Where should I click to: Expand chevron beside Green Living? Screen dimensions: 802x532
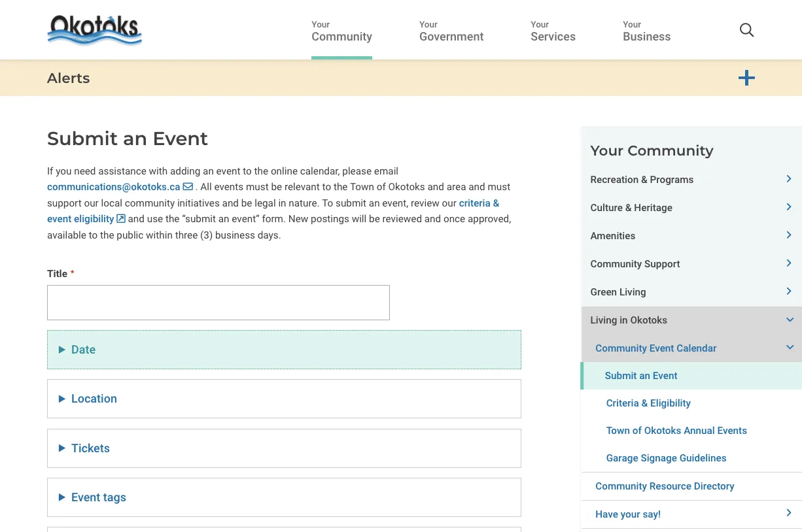click(x=789, y=291)
